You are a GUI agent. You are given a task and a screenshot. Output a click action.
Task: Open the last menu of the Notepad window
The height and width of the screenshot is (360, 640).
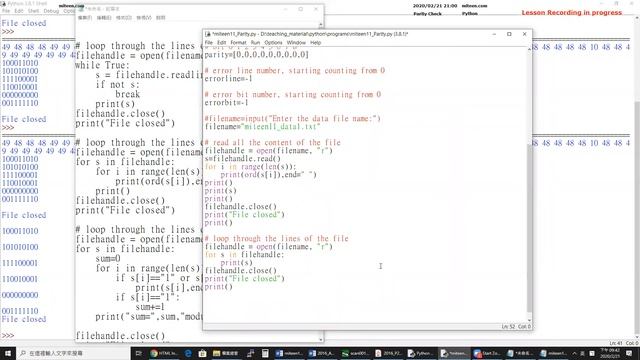click(x=161, y=18)
